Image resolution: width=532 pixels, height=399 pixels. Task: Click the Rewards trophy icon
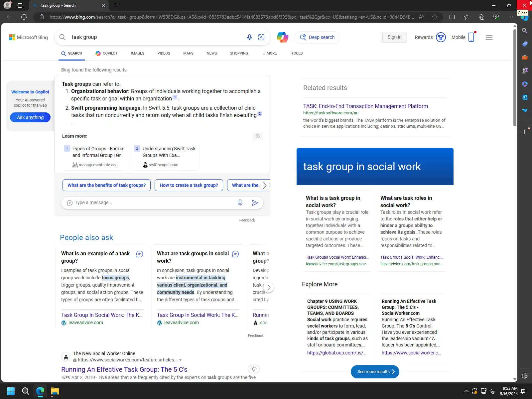coord(441,37)
